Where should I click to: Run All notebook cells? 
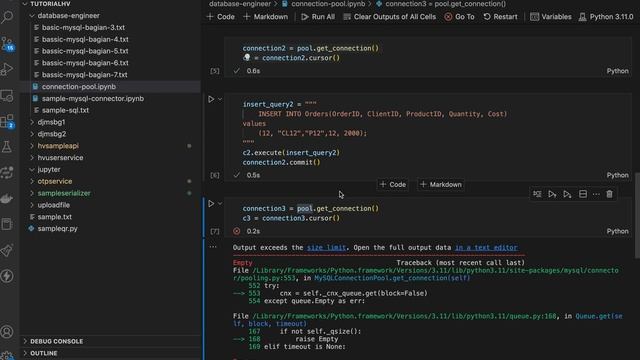pyautogui.click(x=318, y=17)
